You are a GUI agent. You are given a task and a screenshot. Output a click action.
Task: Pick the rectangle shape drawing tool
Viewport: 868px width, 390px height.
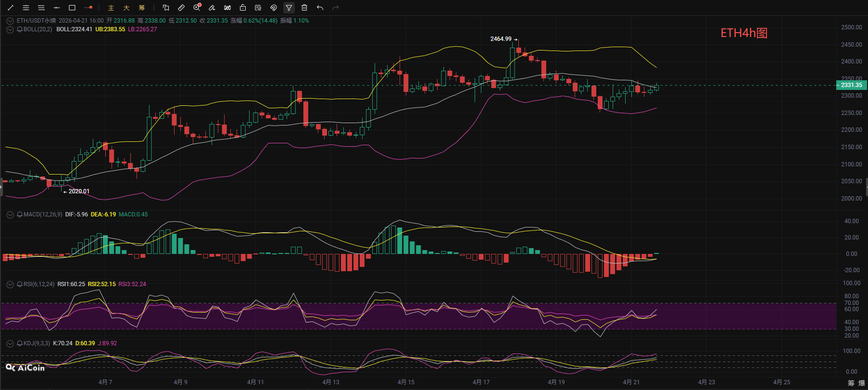point(72,8)
